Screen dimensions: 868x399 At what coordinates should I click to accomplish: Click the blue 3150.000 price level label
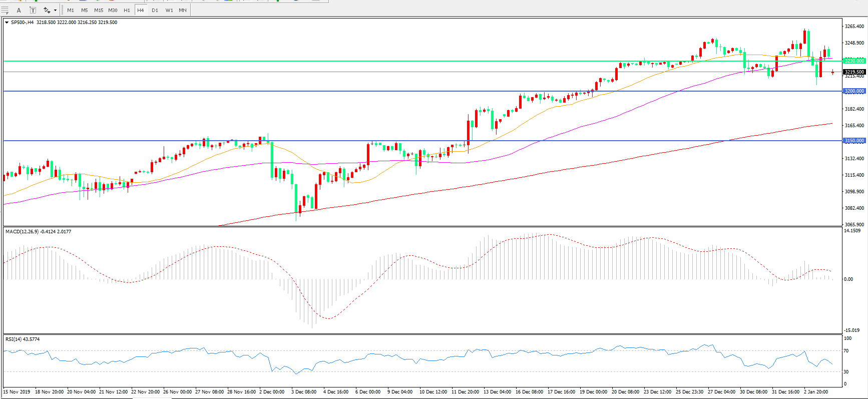click(x=854, y=141)
